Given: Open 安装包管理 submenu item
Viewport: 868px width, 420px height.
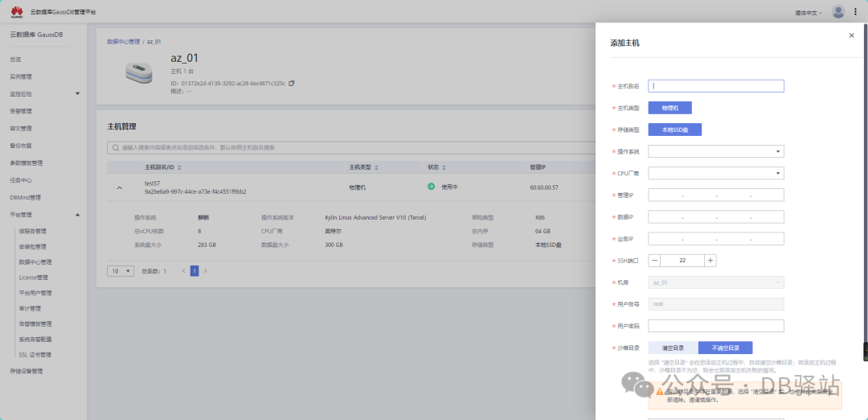Looking at the screenshot, I should (x=33, y=246).
